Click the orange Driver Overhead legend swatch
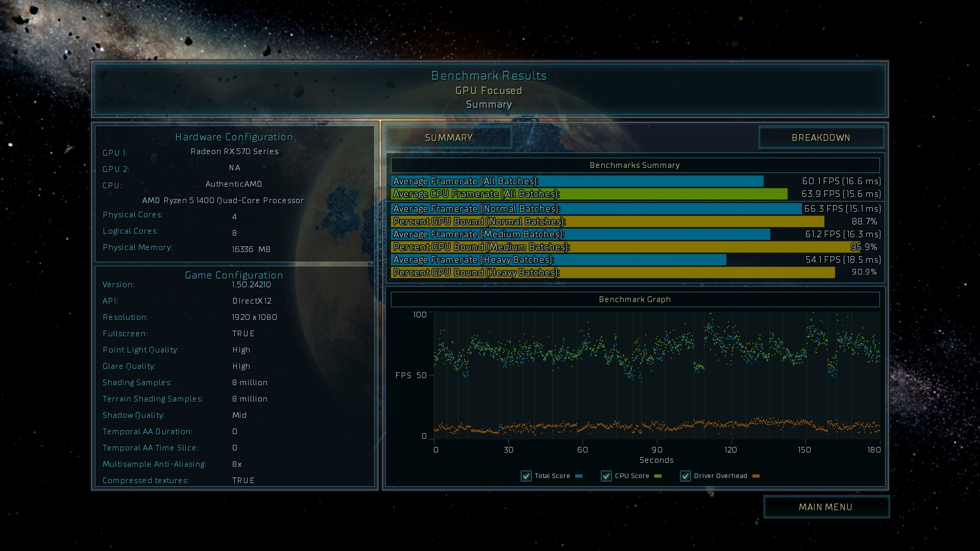Screen dimensions: 980x551 [x=756, y=476]
